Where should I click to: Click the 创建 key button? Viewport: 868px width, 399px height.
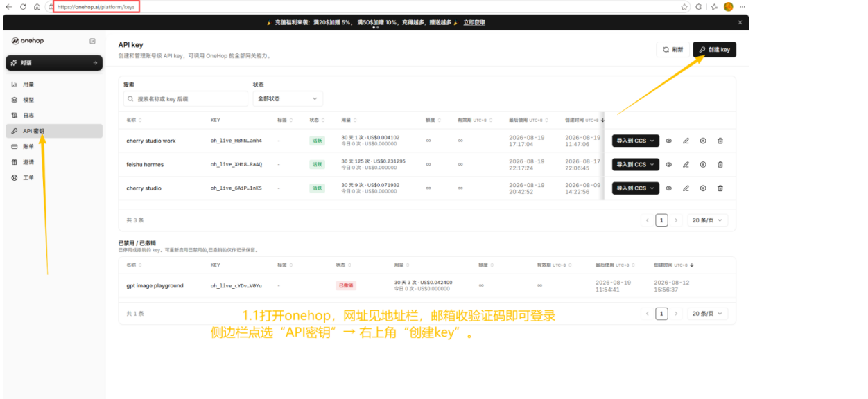pyautogui.click(x=714, y=50)
